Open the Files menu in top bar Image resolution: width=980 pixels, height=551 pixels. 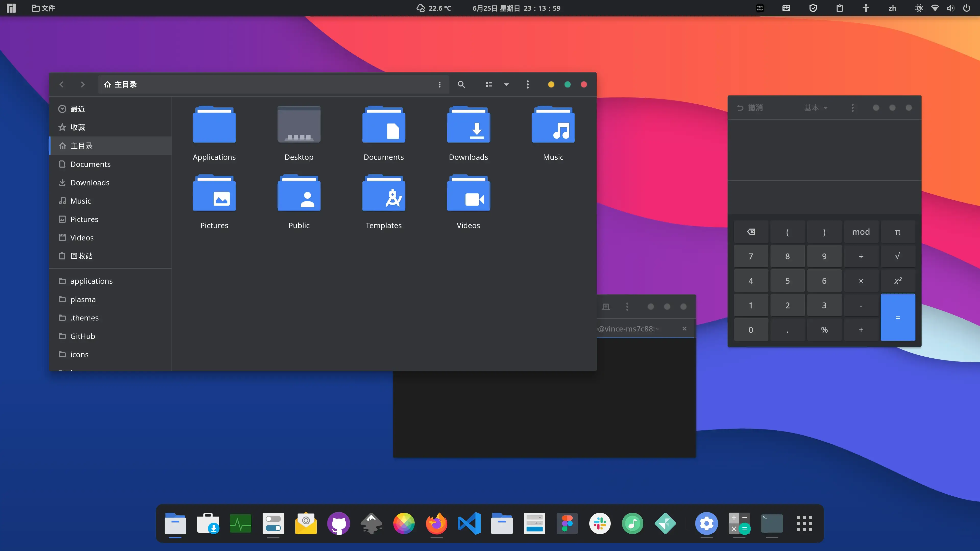click(43, 8)
